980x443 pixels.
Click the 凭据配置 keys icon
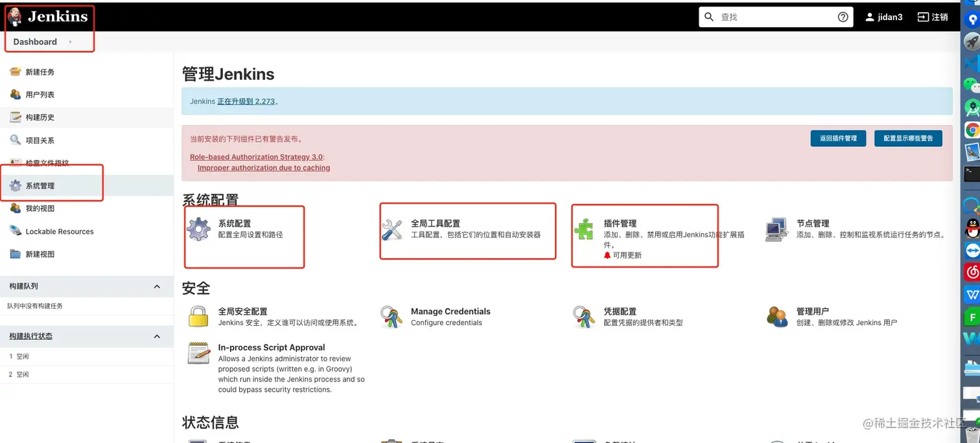(584, 317)
